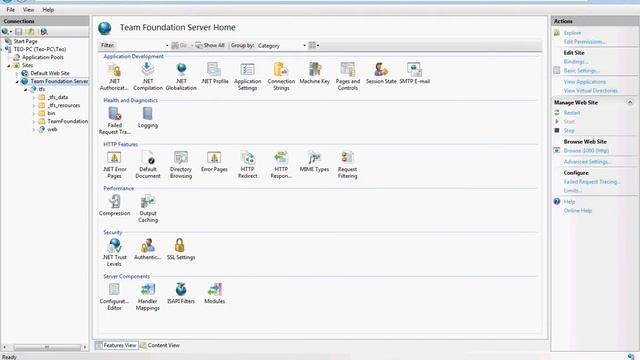640x360 pixels.
Task: Click the Connections pane horizontal scrollbar
Action: click(x=47, y=347)
